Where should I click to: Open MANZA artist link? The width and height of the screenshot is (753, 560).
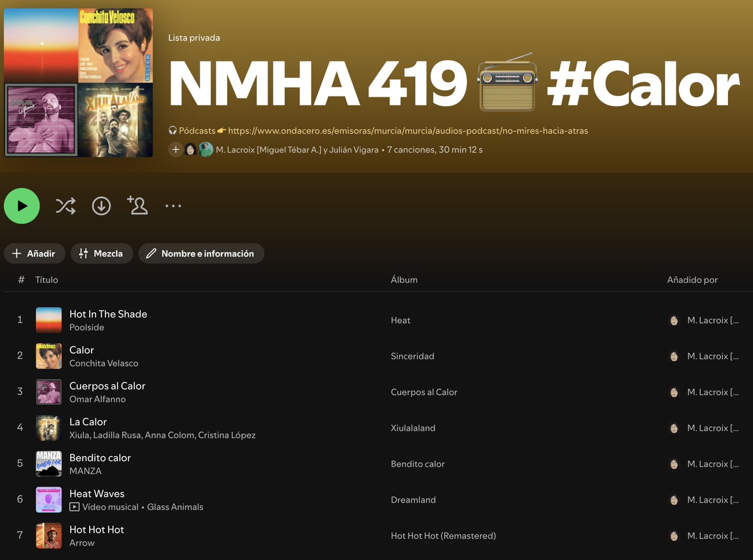click(x=85, y=471)
